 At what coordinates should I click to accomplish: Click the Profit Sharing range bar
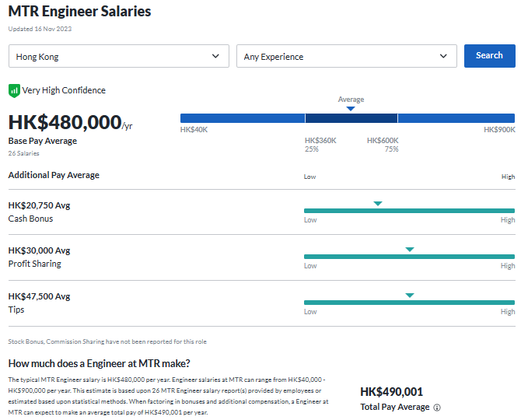pyautogui.click(x=409, y=257)
